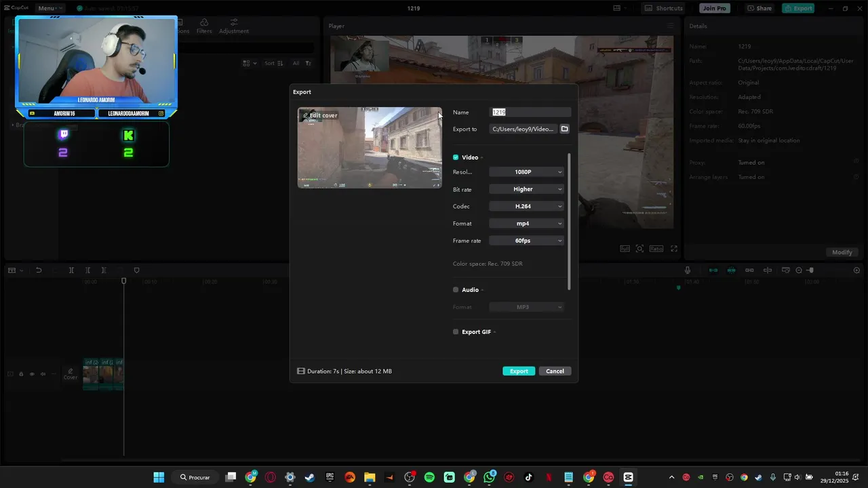
Task: Select the All filter in media panel
Action: 296,63
